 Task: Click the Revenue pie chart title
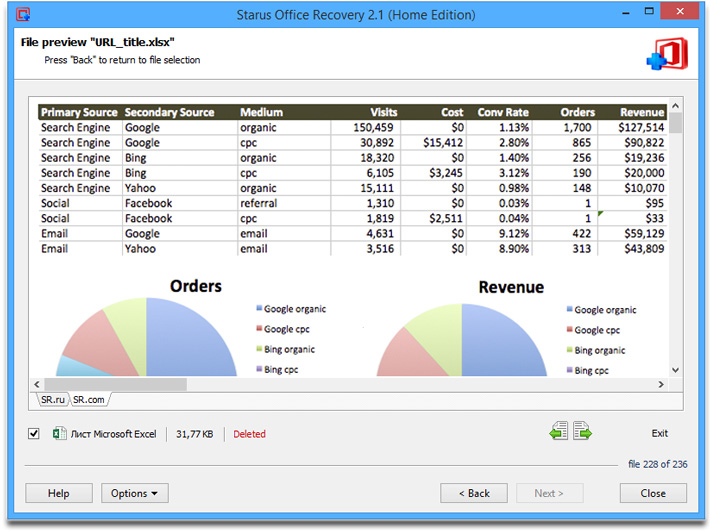click(x=511, y=287)
